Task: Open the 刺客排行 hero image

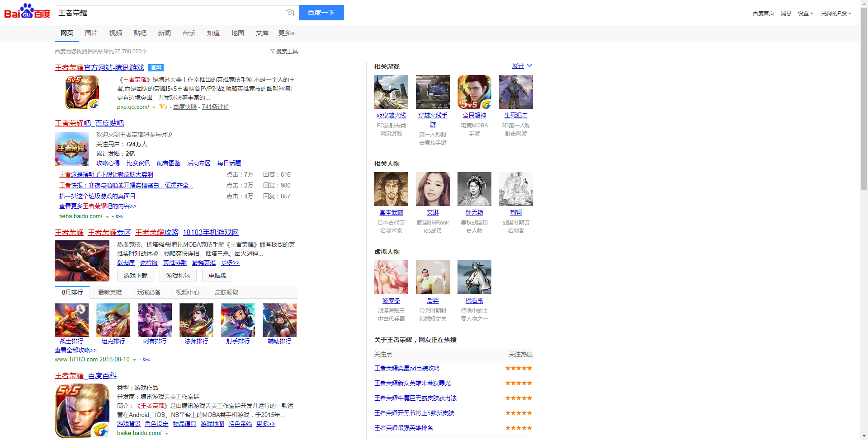Action: click(155, 320)
